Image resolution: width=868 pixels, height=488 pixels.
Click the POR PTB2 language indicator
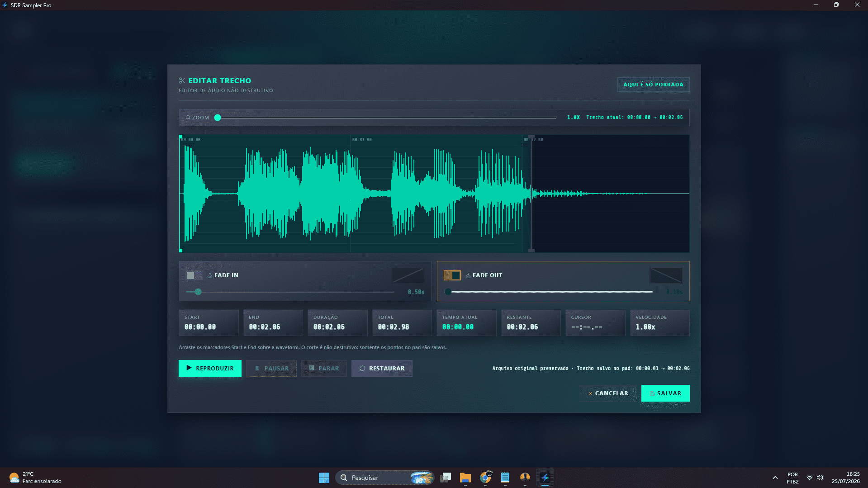792,478
